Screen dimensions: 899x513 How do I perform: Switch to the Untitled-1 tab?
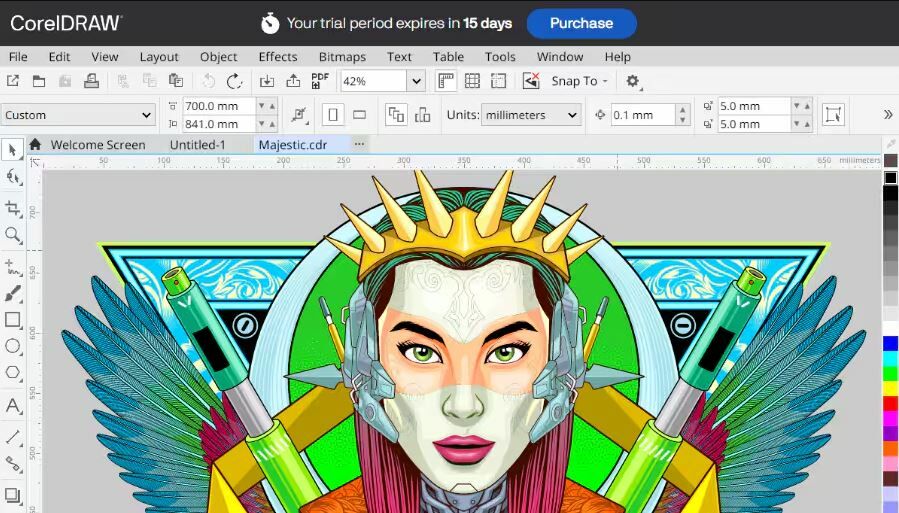click(198, 145)
